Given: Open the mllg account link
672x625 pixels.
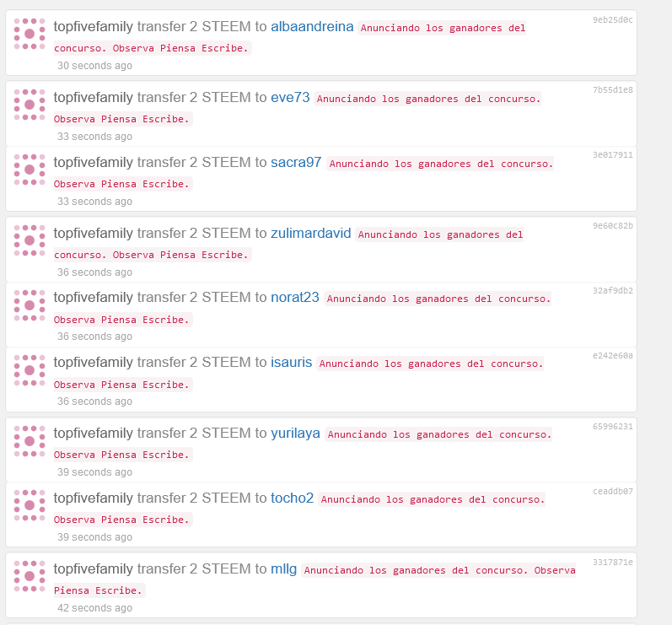Looking at the screenshot, I should tap(283, 568).
